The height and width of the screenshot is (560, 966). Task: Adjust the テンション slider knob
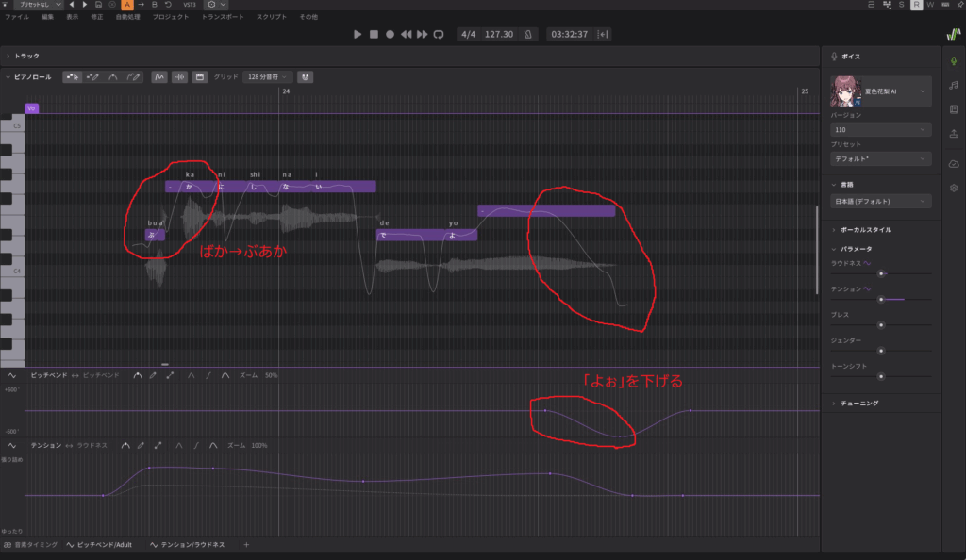pyautogui.click(x=881, y=299)
